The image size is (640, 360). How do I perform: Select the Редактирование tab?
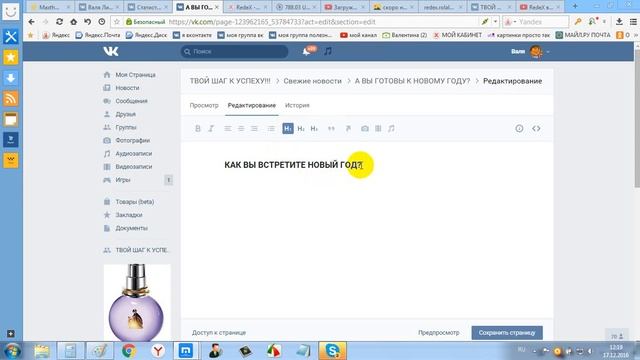click(x=251, y=105)
